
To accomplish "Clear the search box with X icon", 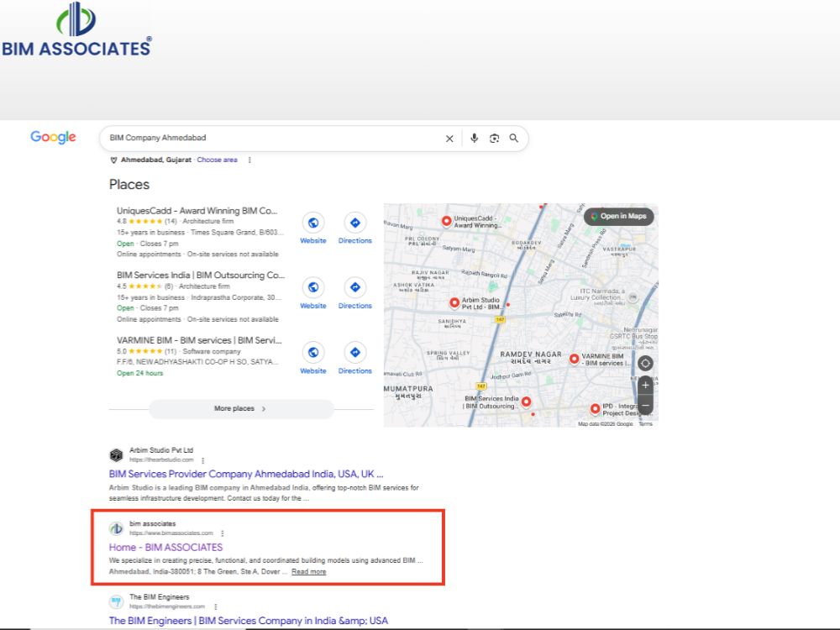I will pos(449,139).
